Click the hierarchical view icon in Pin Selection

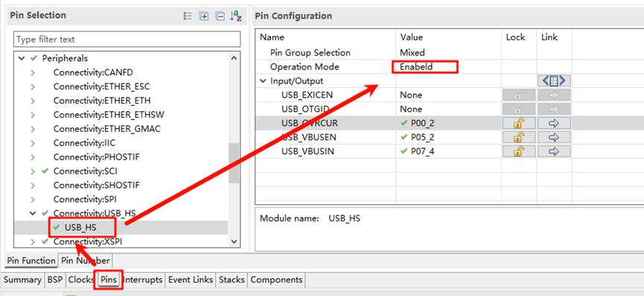188,16
